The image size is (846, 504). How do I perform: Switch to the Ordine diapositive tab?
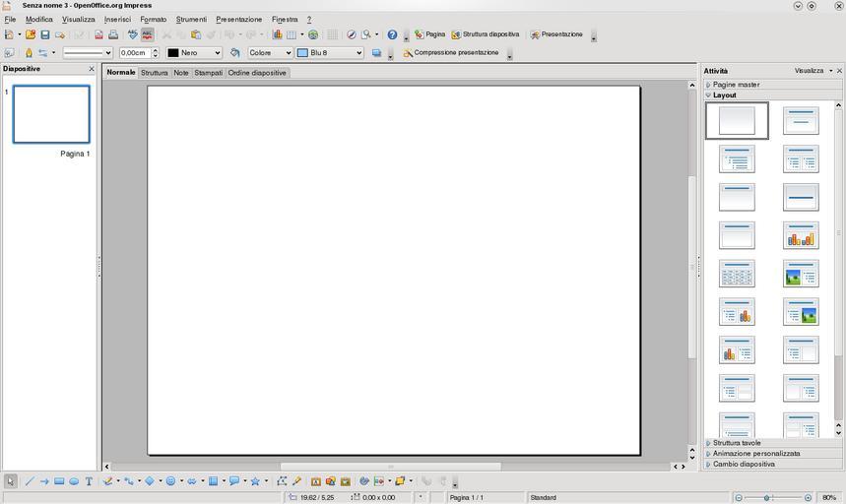point(257,73)
